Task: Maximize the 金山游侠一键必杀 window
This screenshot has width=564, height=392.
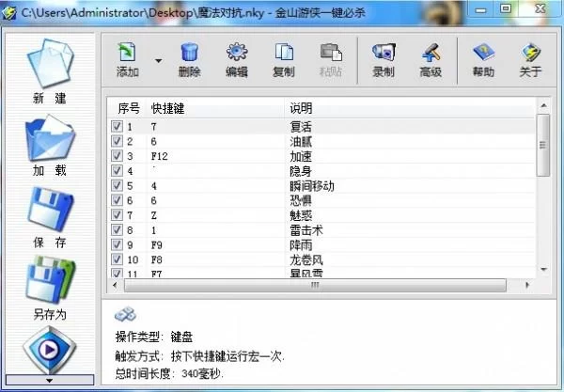Action: coord(506,9)
